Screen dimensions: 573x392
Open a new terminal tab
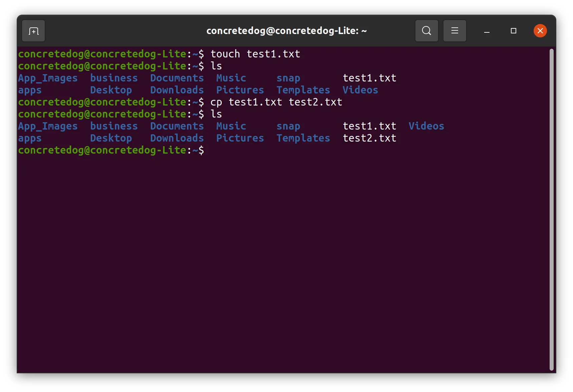click(33, 31)
